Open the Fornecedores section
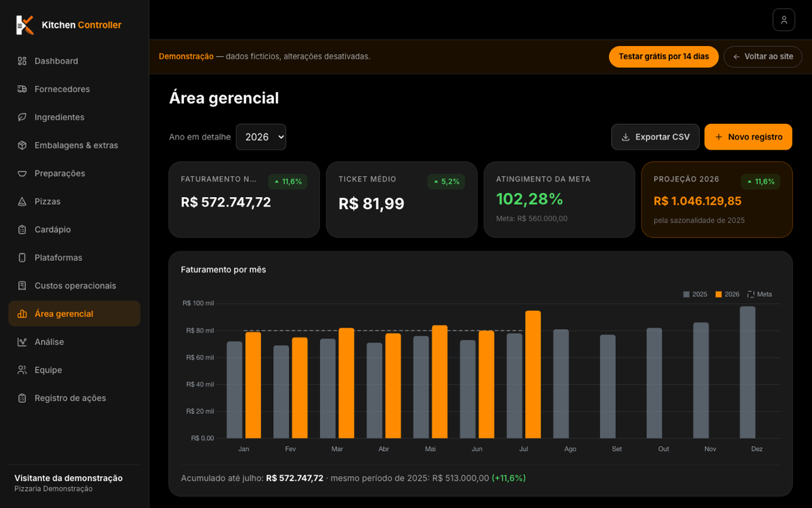The width and height of the screenshot is (812, 508). pyautogui.click(x=74, y=89)
